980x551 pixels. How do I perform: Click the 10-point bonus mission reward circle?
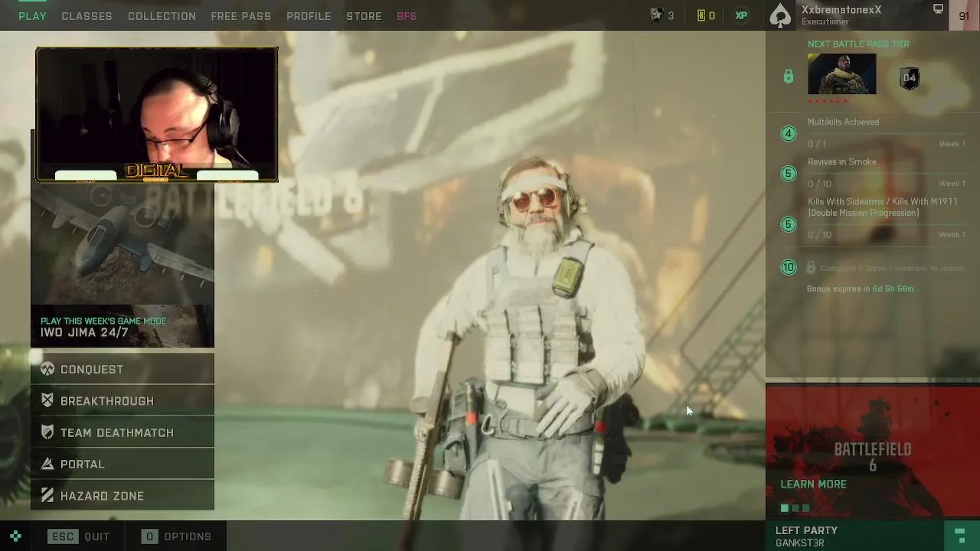point(789,267)
